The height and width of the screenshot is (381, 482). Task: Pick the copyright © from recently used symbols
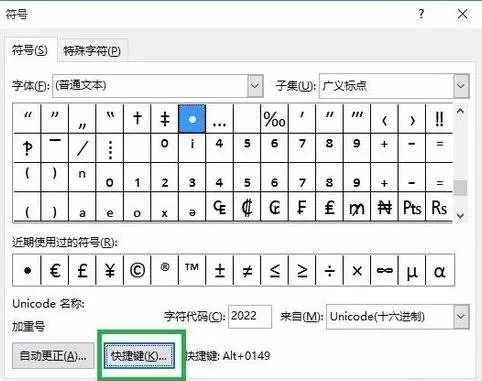click(137, 270)
